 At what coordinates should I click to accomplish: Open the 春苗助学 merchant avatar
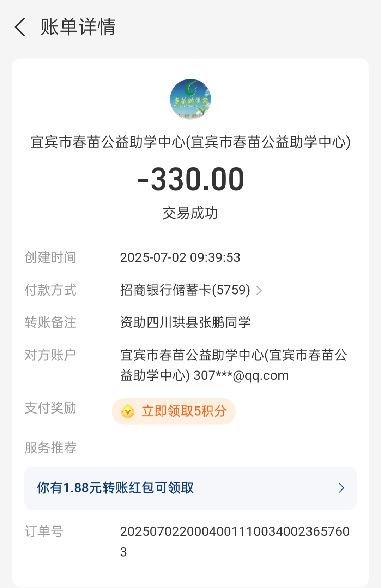click(x=190, y=99)
